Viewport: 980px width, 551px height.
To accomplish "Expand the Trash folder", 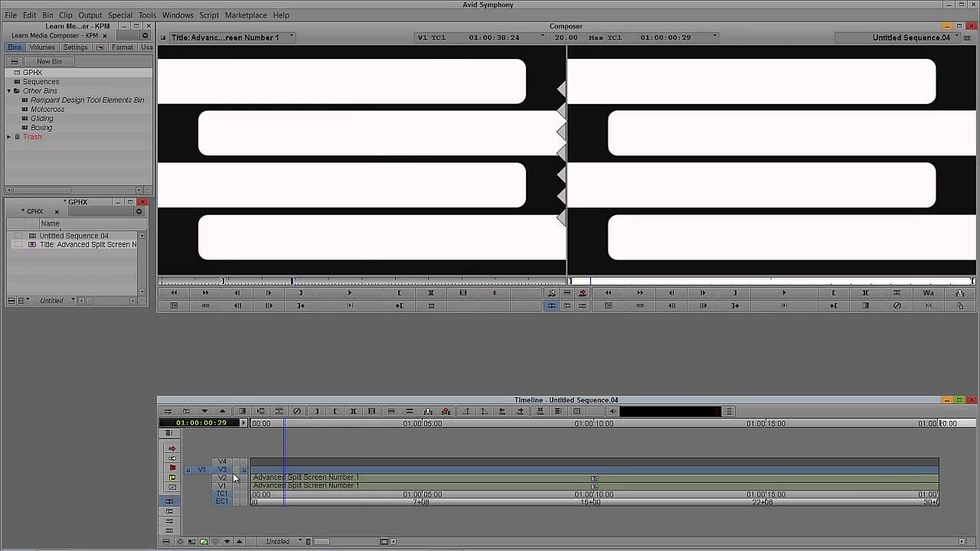I will click(x=8, y=137).
